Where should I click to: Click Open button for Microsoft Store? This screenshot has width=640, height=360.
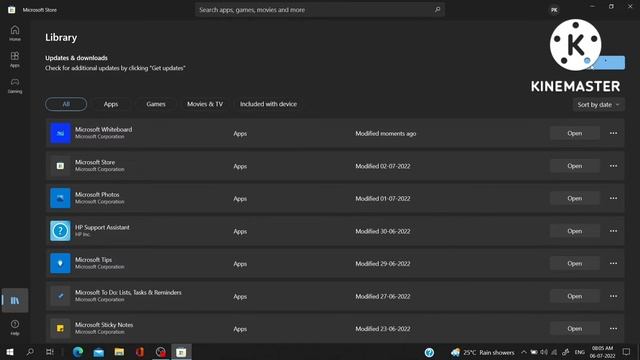[574, 166]
